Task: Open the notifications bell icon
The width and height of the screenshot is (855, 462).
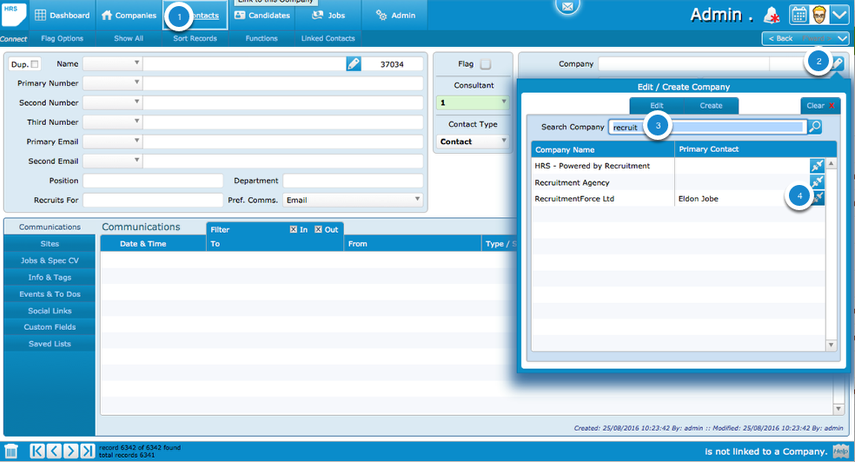Action: (771, 15)
